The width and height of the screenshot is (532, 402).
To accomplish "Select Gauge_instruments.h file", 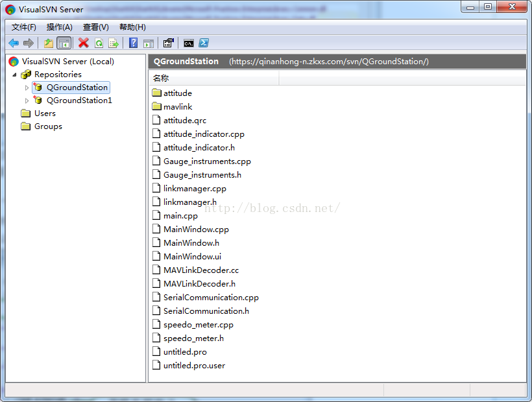I will [202, 175].
